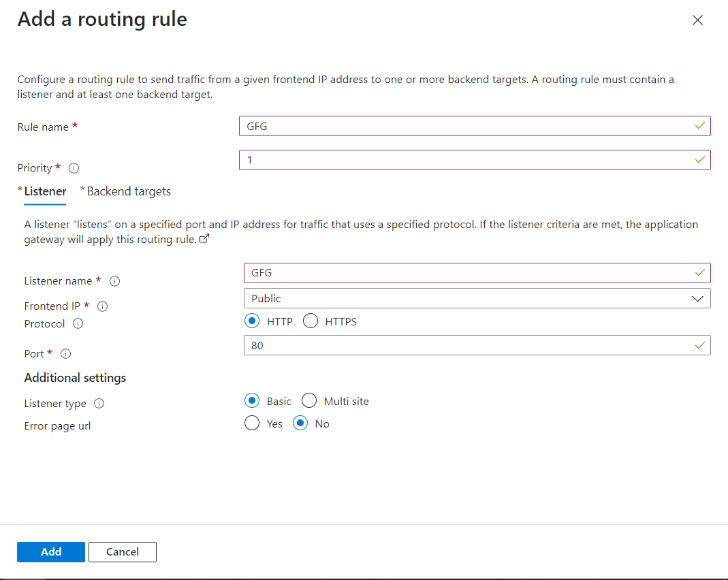Set Error page url to No
The width and height of the screenshot is (728, 580).
pyautogui.click(x=300, y=423)
